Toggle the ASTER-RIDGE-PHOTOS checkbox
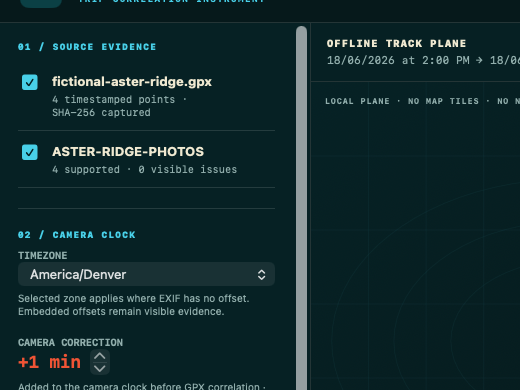 (x=30, y=152)
